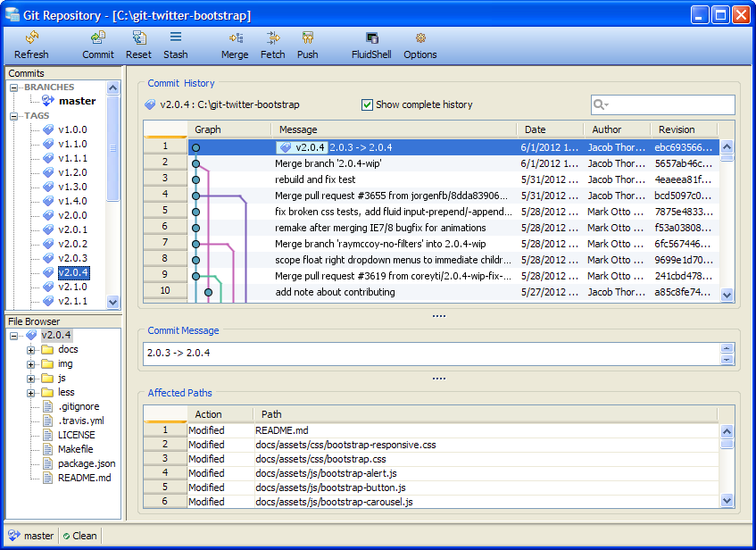Screen dimensions: 756x550
Task: Click the package.json file icon
Action: [47, 463]
